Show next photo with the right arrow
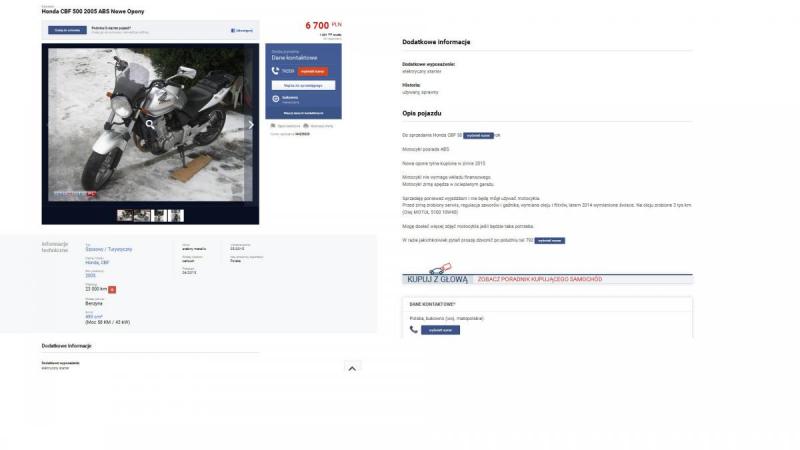 pyautogui.click(x=251, y=124)
